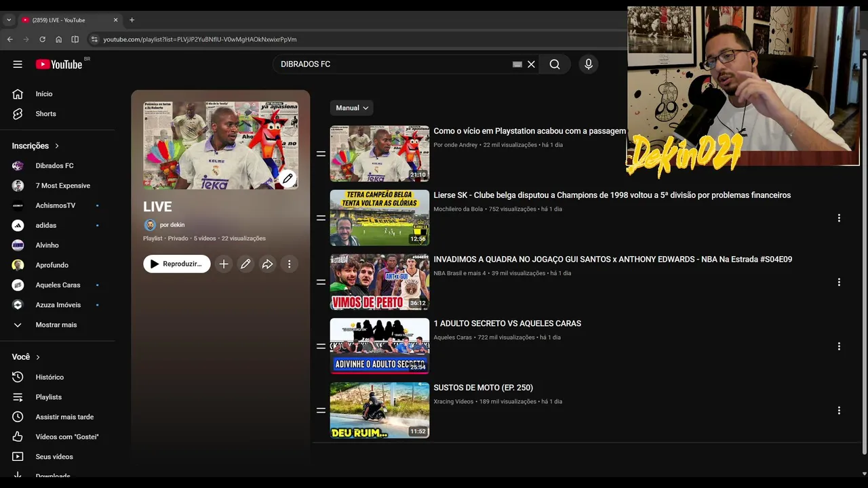Open options menu for Adulto Secreto video
Viewport: 868px width, 488px height.
click(839, 346)
